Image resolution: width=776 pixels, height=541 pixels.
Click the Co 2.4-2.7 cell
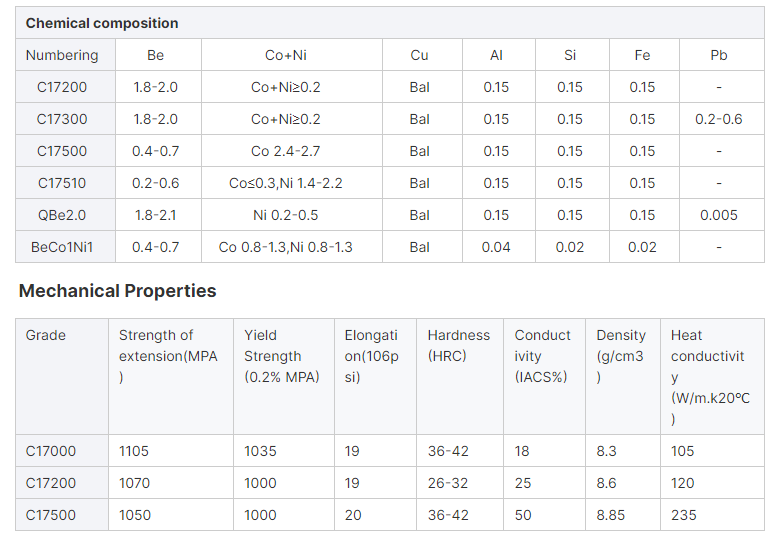click(x=286, y=151)
